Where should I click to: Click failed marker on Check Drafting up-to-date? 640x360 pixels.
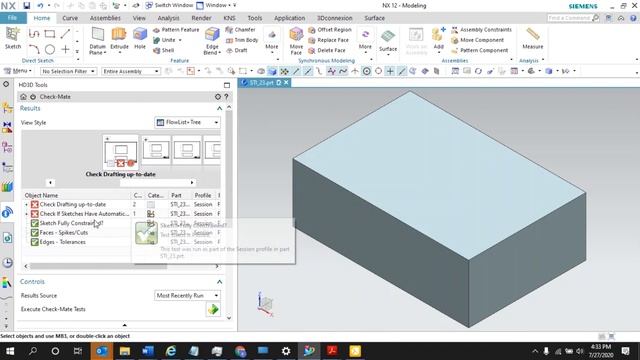[x=35, y=204]
